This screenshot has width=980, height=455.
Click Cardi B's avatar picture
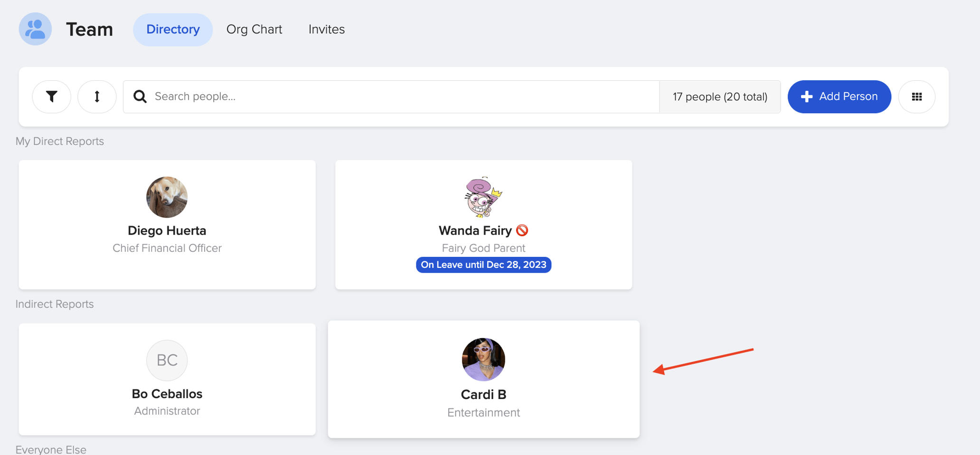[483, 359]
